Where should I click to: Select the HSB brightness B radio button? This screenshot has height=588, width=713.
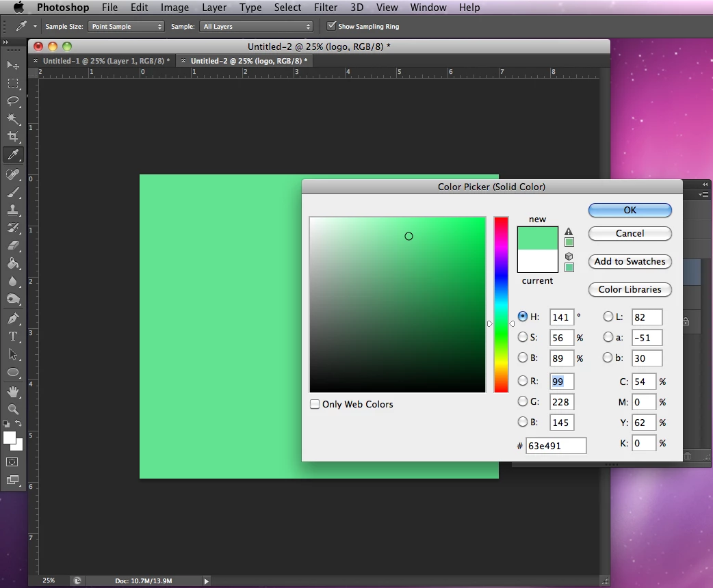tap(523, 358)
